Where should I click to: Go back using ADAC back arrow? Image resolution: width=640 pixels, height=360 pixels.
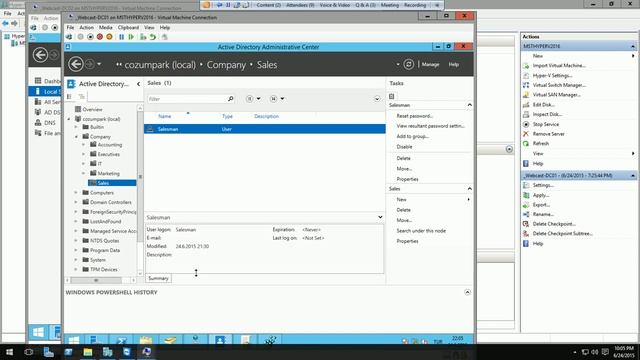[76, 64]
